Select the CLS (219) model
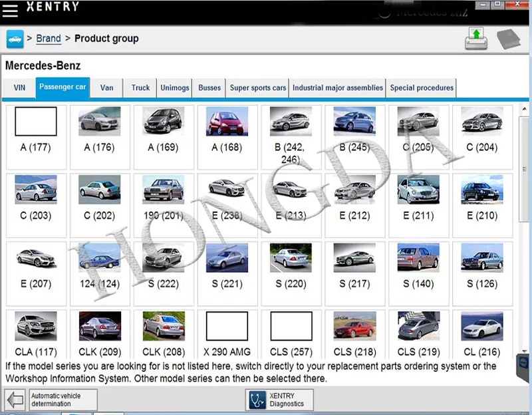This screenshot has width=532, height=415. pos(419,335)
